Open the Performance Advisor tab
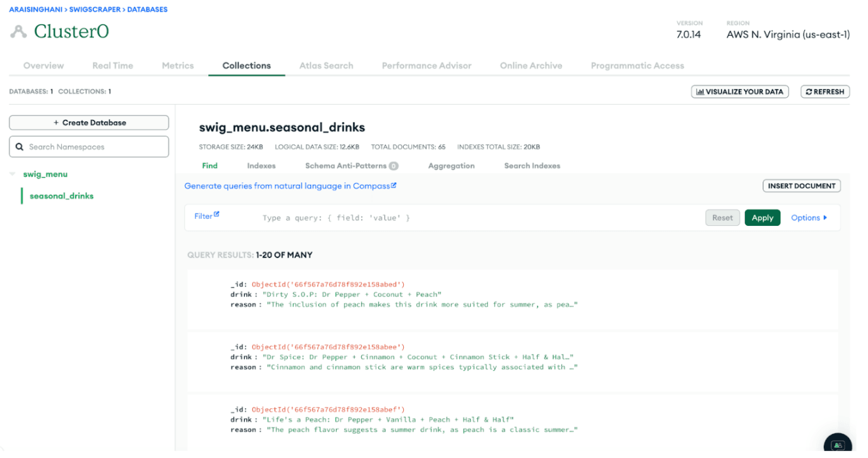The width and height of the screenshot is (868, 458). (x=426, y=66)
